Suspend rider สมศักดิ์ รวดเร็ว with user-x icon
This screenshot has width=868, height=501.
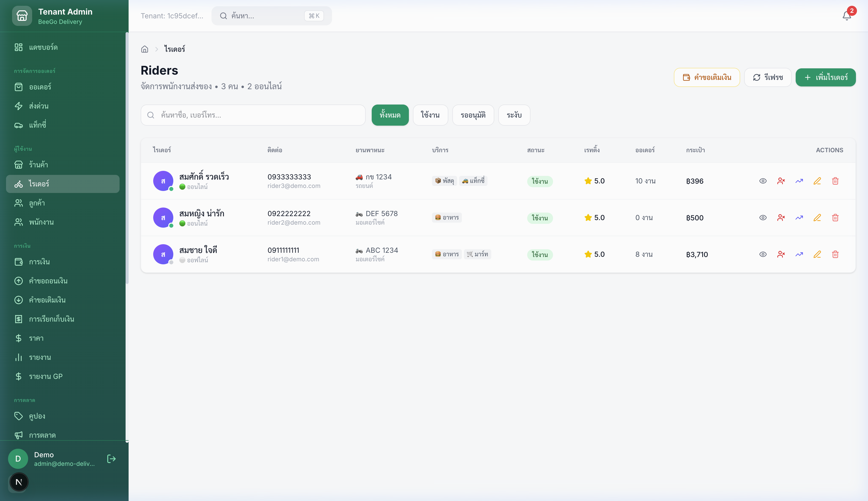781,181
